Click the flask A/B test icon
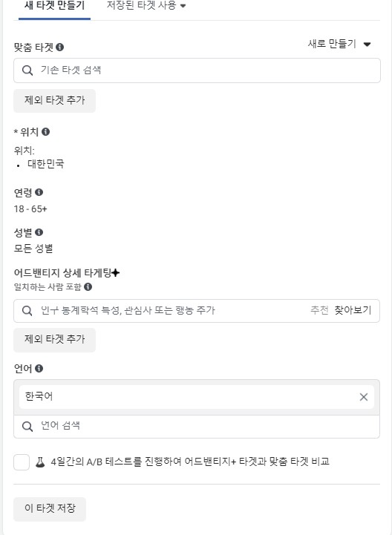 [x=40, y=462]
